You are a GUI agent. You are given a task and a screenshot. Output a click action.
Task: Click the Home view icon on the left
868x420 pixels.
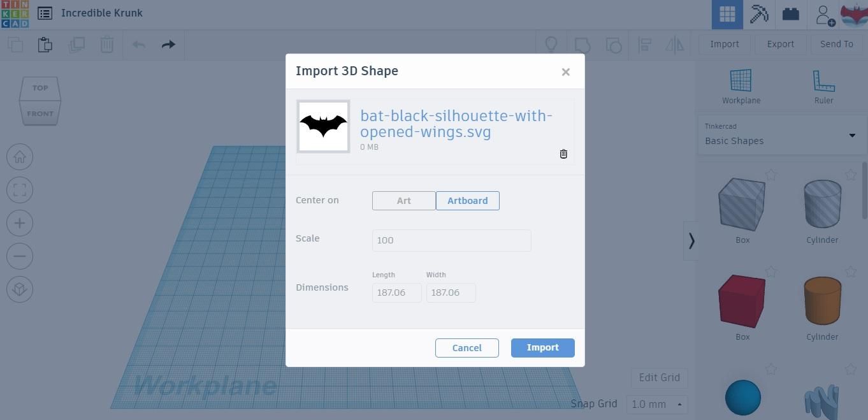pos(19,156)
